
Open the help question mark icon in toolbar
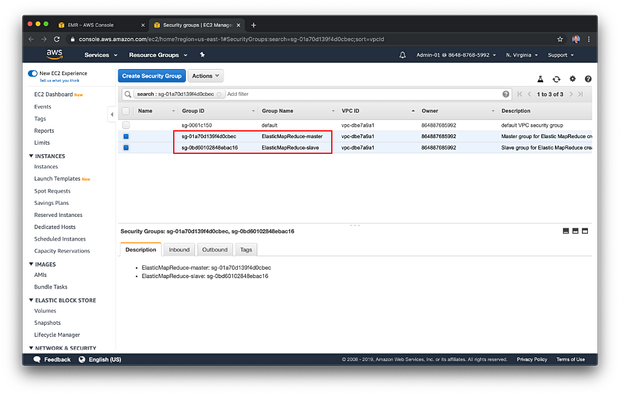click(x=588, y=79)
